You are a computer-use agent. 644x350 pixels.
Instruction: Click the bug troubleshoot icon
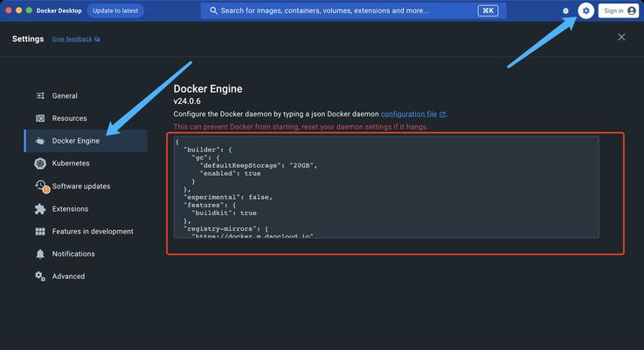(565, 10)
